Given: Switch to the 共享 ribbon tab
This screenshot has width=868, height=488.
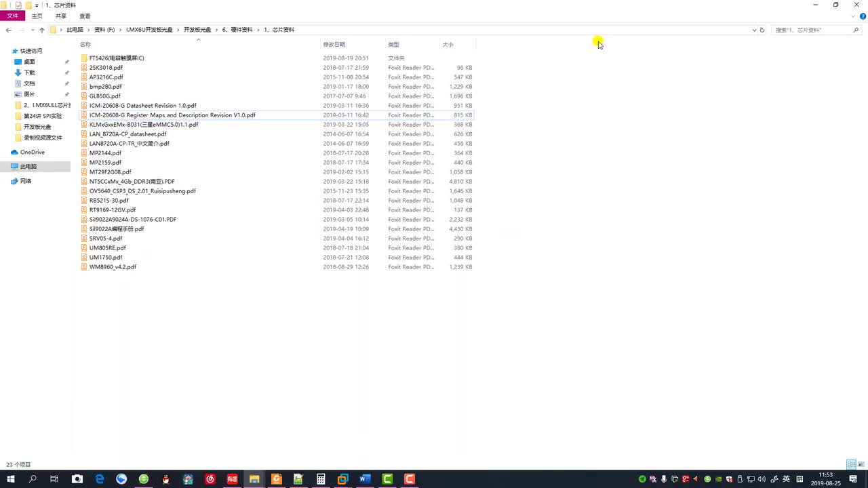Looking at the screenshot, I should (x=61, y=16).
